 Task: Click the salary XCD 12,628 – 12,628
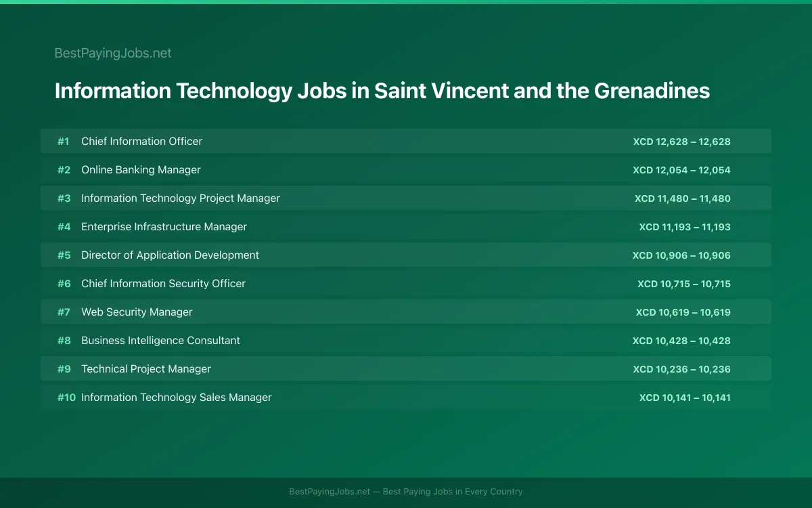(x=682, y=142)
